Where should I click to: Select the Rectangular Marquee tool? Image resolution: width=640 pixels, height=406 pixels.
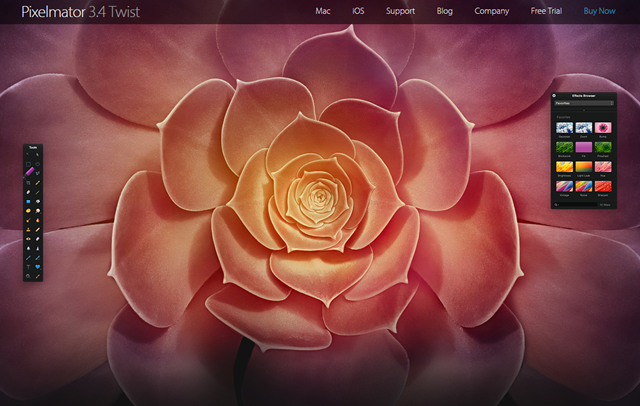tap(28, 164)
